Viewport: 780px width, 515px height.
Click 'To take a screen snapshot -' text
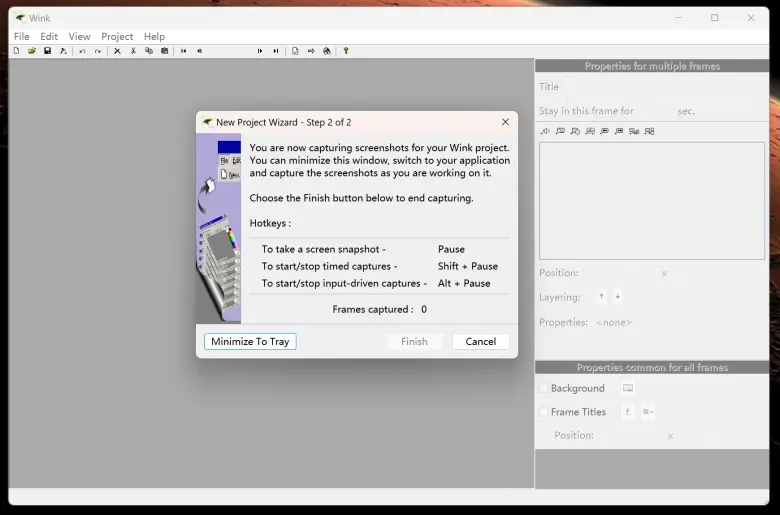tap(324, 249)
